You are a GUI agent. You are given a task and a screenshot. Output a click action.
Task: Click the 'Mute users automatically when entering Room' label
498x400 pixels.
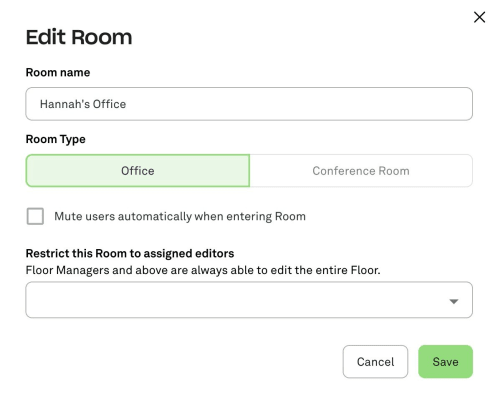point(180,216)
